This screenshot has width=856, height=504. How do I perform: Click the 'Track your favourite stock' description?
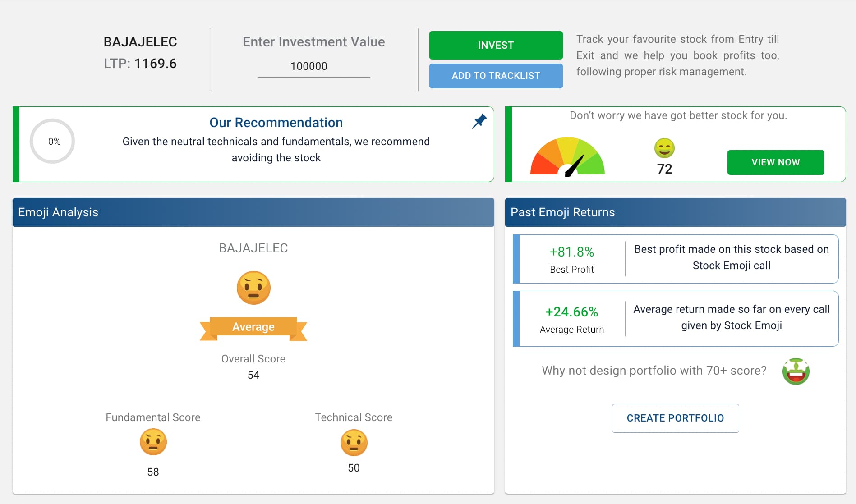pos(678,55)
